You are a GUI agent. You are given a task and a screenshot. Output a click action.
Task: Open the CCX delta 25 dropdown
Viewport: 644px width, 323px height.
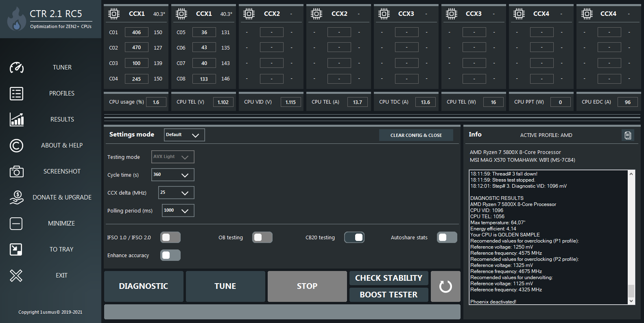[x=176, y=193]
